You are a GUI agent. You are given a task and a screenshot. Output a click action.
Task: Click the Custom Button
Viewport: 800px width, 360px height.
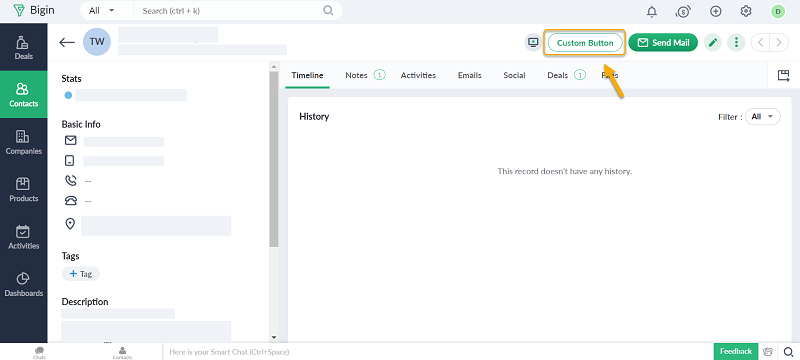click(585, 43)
